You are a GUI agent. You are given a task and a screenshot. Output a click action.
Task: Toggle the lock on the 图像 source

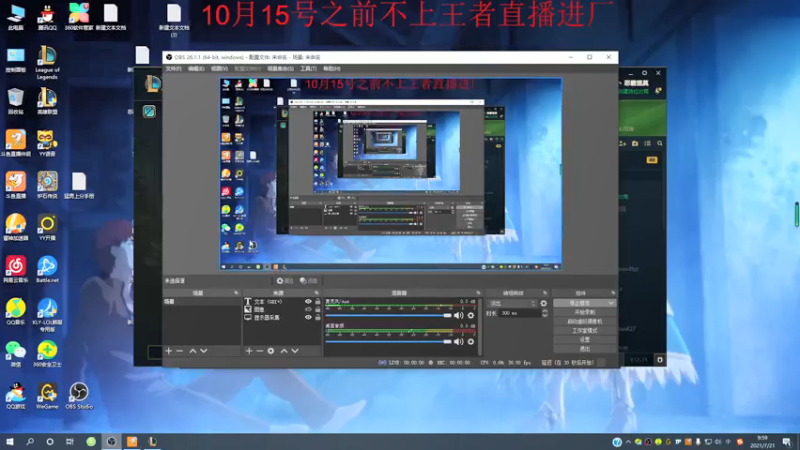click(318, 309)
